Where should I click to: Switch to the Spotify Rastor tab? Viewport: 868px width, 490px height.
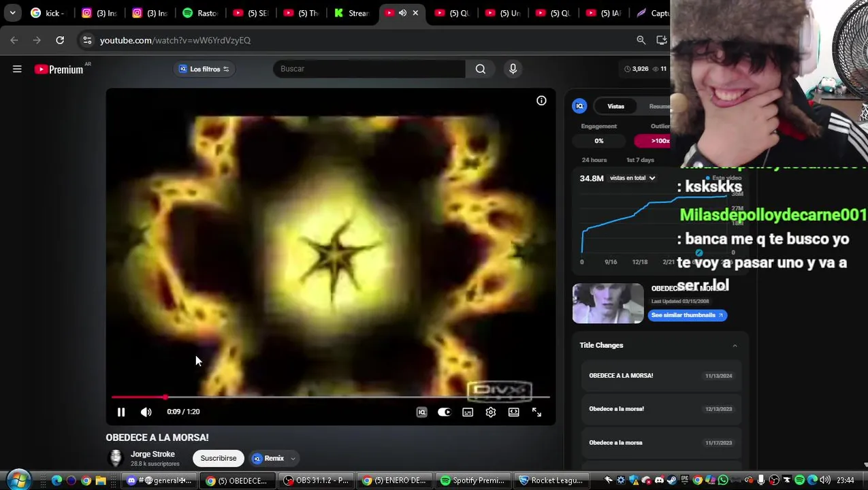click(x=201, y=13)
